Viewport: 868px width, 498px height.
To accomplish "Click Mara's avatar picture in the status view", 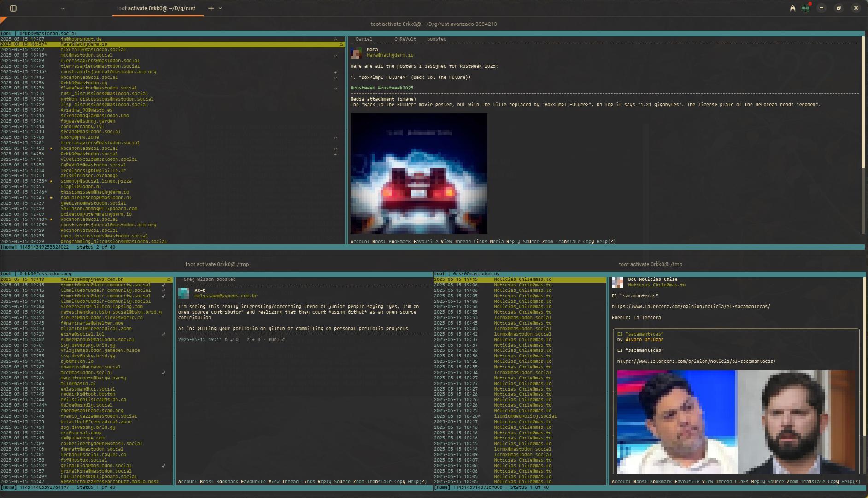I will pos(356,53).
